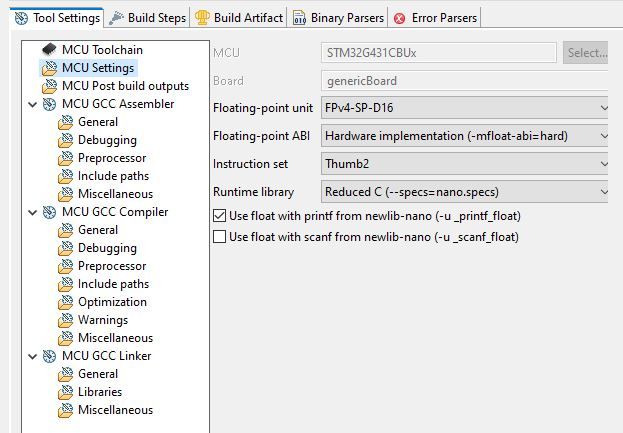Click the Binary Parsers file icon
Screen dimensions: 623x433
[299, 18]
